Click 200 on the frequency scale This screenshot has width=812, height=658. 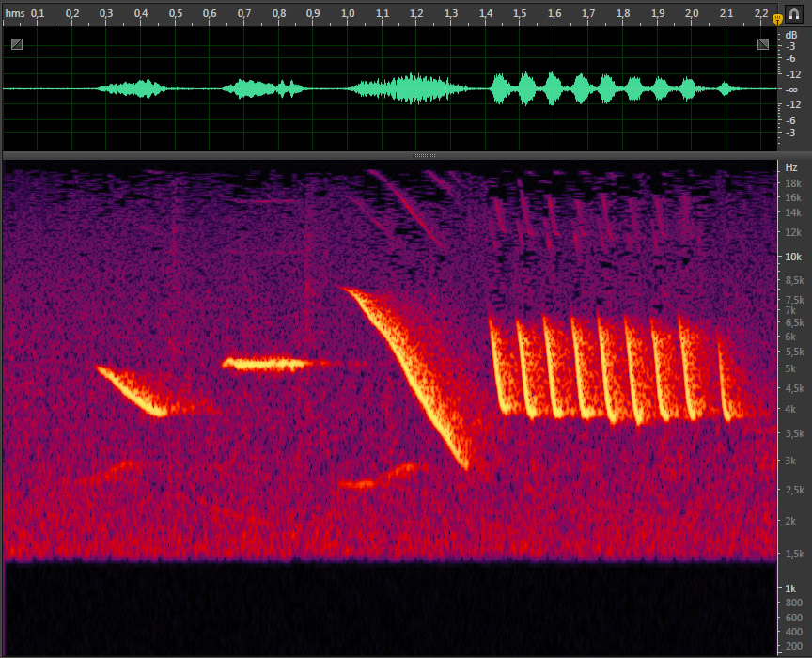(794, 646)
